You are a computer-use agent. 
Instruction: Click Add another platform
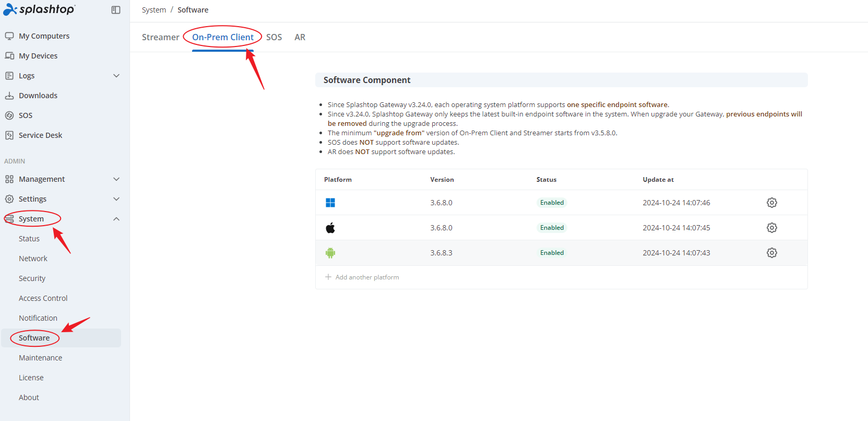coord(367,277)
